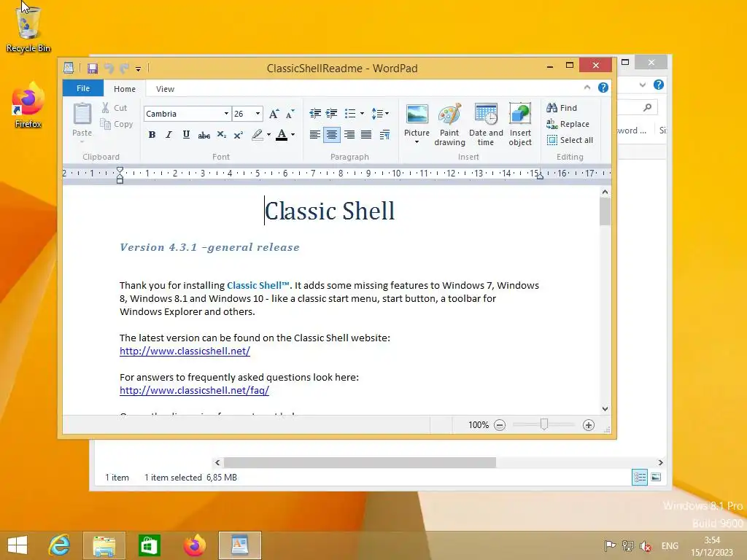Open the font size 26 dropdown
The height and width of the screenshot is (560, 747).
258,113
